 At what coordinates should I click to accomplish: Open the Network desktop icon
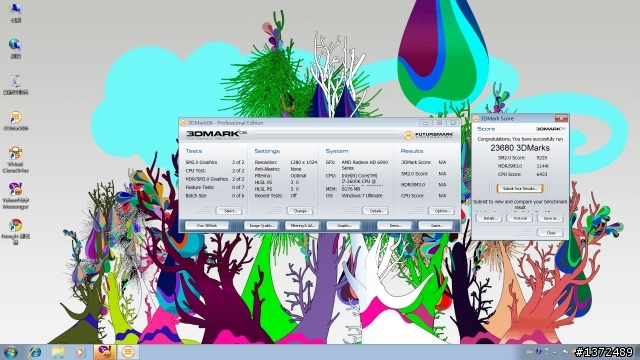pyautogui.click(x=15, y=48)
